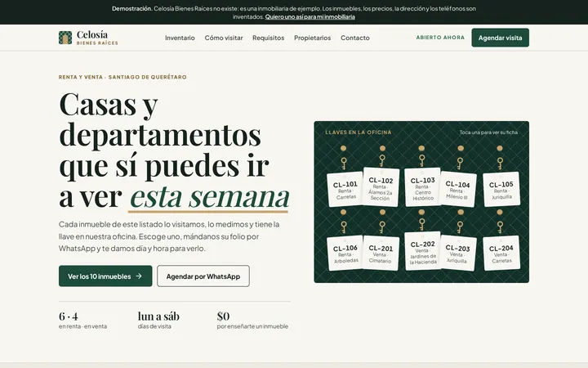
Task: Click 'RENTA Y VENTA · SANTIAGO DE QUERÉTARO' label
Action: click(122, 77)
